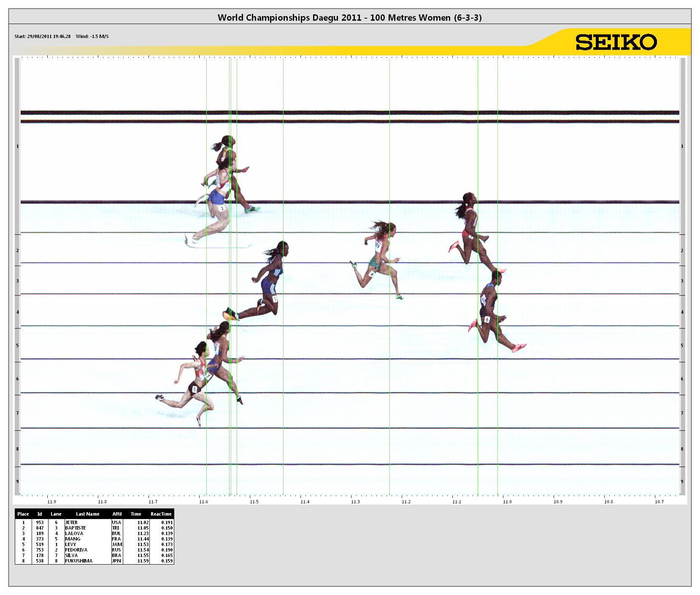Click the 11.0 label on the time axis
Image resolution: width=700 pixels, height=595 pixels.
pos(507,502)
